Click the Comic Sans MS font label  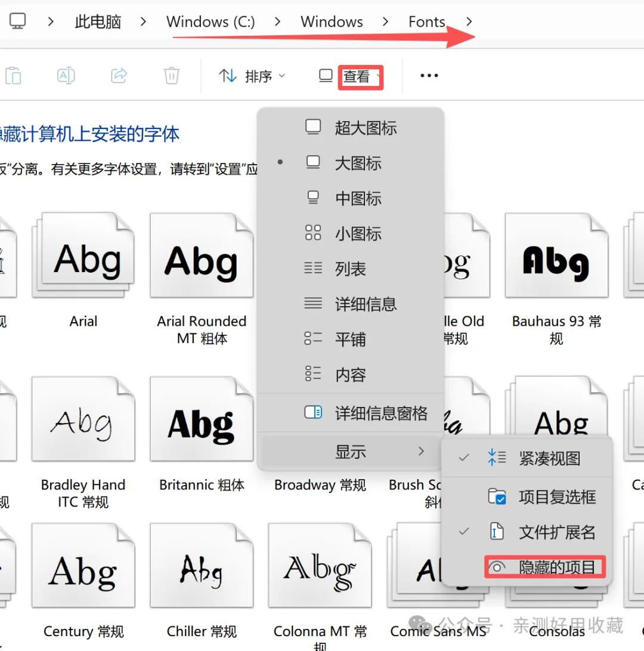(x=438, y=631)
